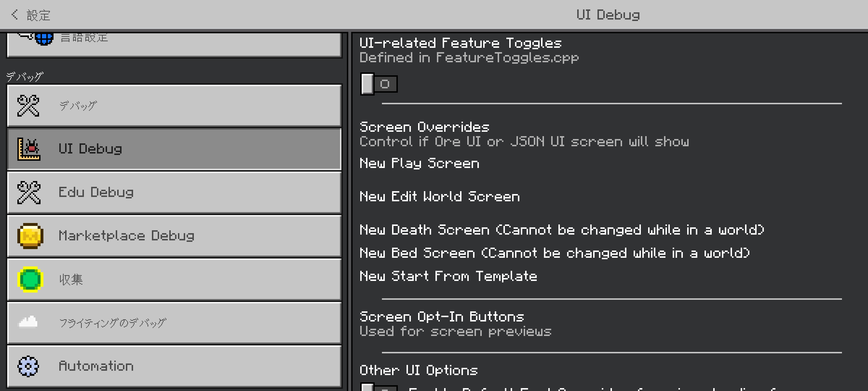868x391 pixels.
Task: Click the New Play Screen option label
Action: pos(419,163)
